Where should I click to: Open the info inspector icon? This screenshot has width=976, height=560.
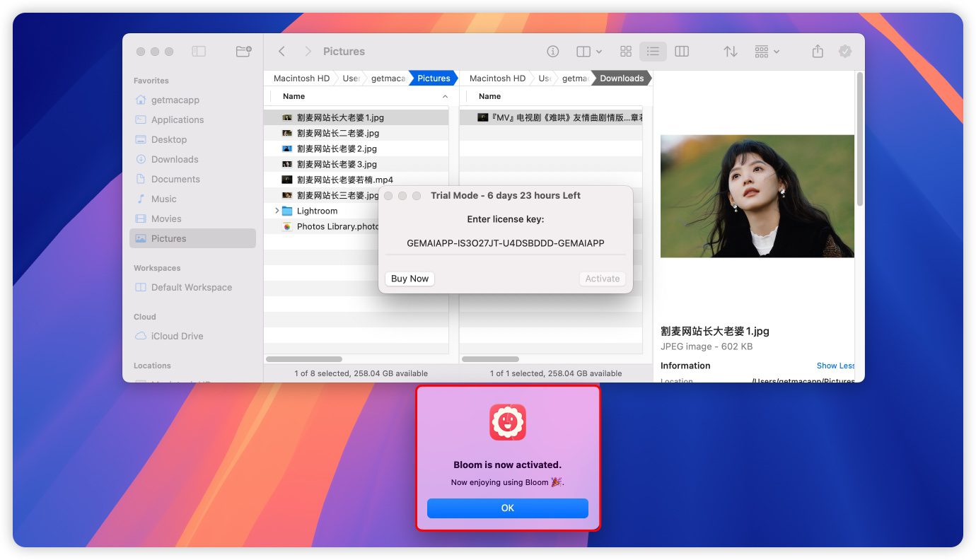click(x=553, y=52)
